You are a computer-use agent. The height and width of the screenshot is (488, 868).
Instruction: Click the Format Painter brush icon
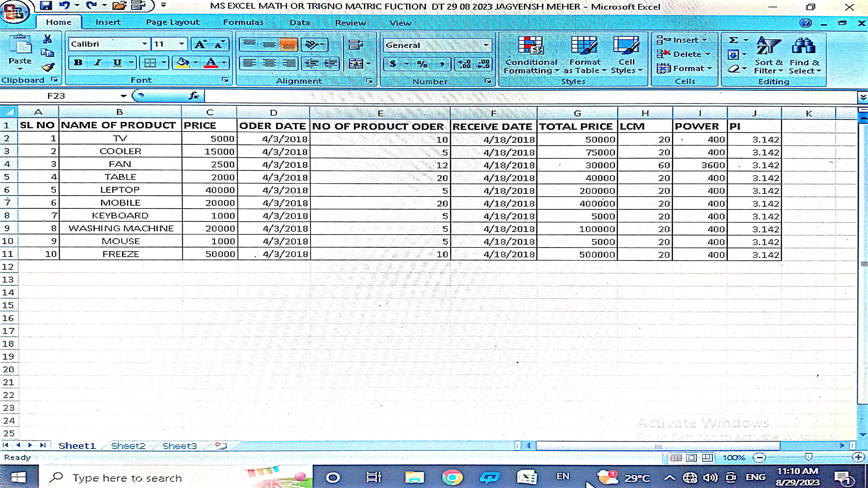click(x=48, y=67)
